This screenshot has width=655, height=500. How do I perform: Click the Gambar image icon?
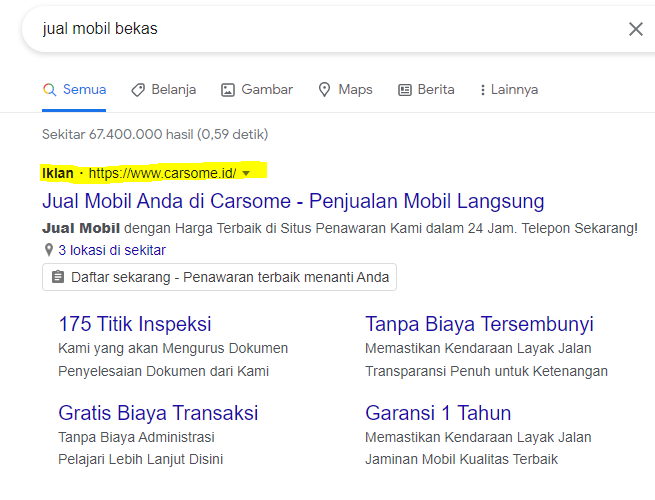228,90
